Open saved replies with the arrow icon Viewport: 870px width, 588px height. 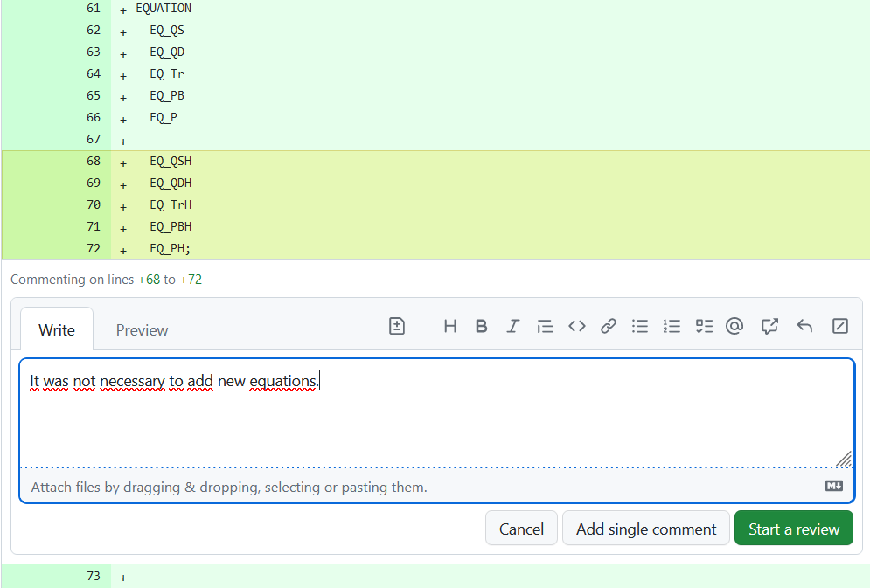coord(804,326)
